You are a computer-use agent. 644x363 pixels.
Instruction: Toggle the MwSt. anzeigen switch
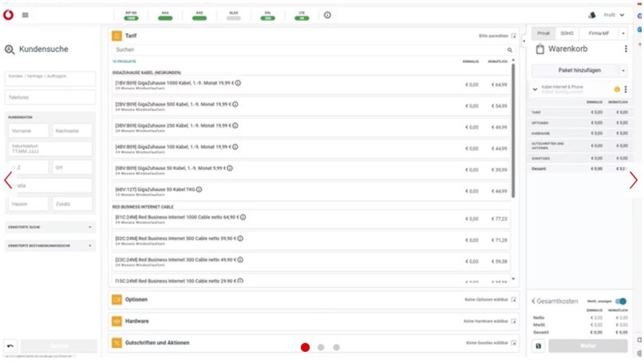coord(620,301)
